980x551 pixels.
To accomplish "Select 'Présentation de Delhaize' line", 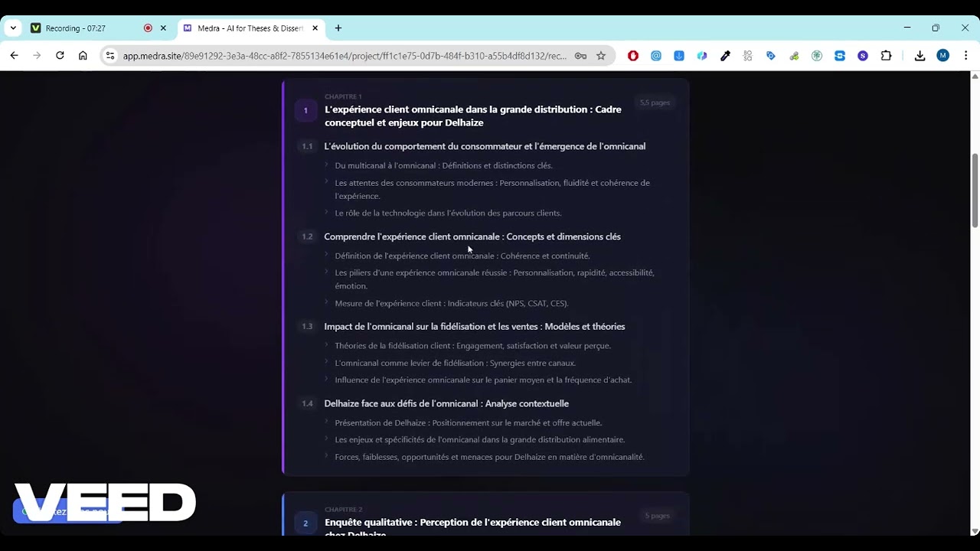I will tap(469, 422).
